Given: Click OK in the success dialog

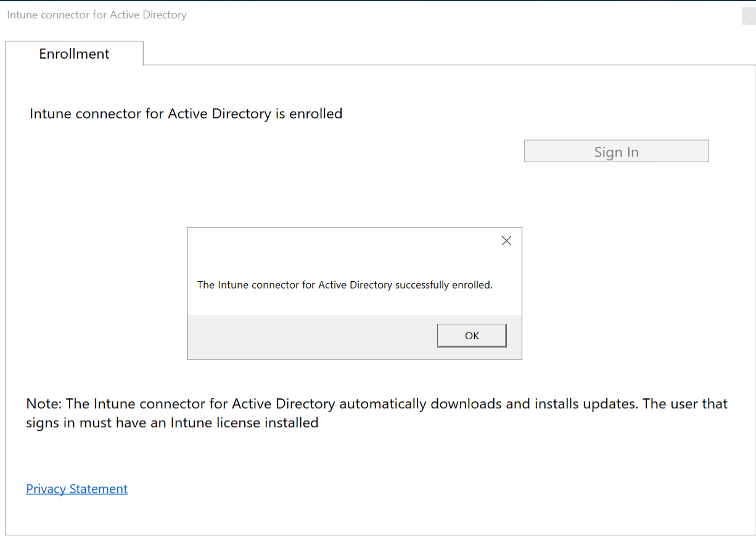Looking at the screenshot, I should 472,335.
